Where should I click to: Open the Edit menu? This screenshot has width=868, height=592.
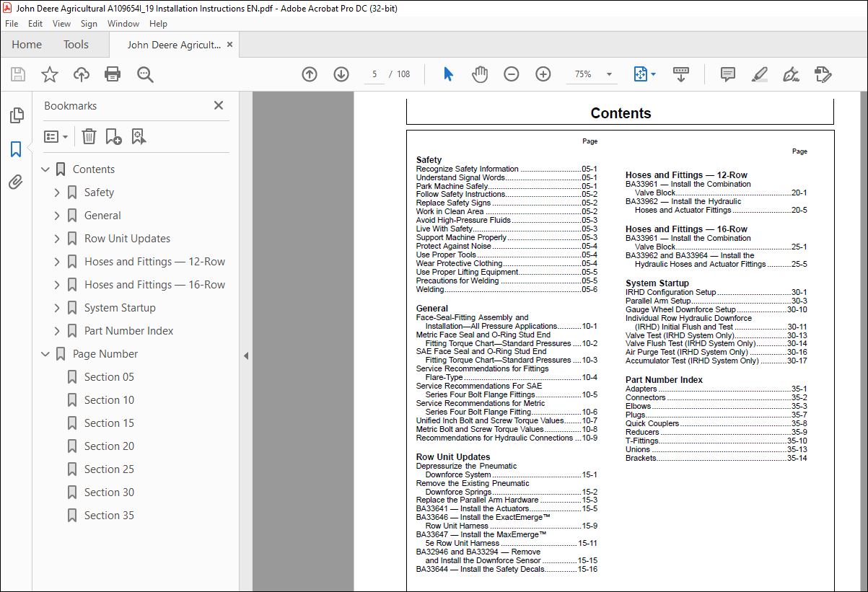tap(35, 24)
